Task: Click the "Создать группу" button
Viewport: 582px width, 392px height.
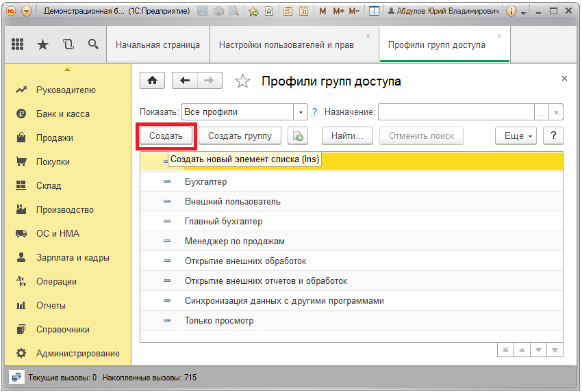Action: 240,135
